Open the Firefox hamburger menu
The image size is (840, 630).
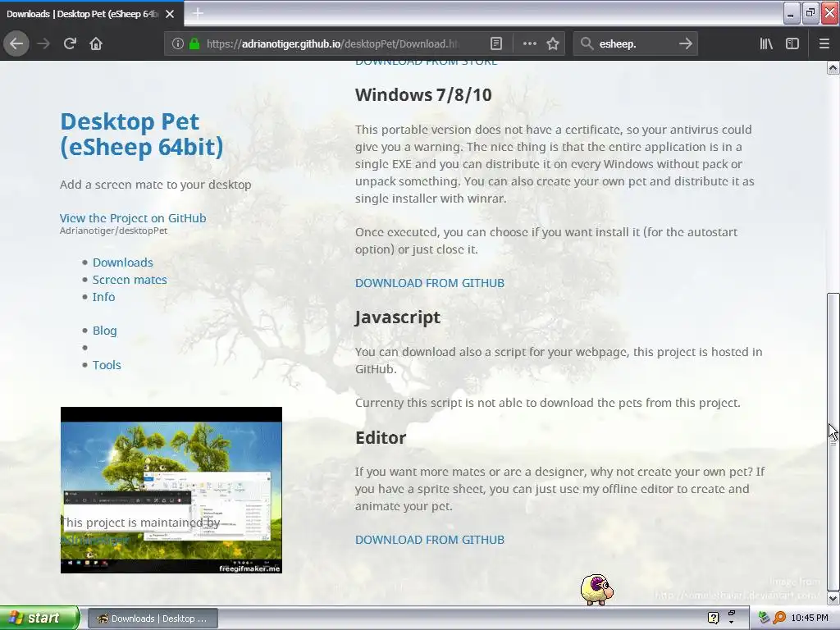point(824,44)
